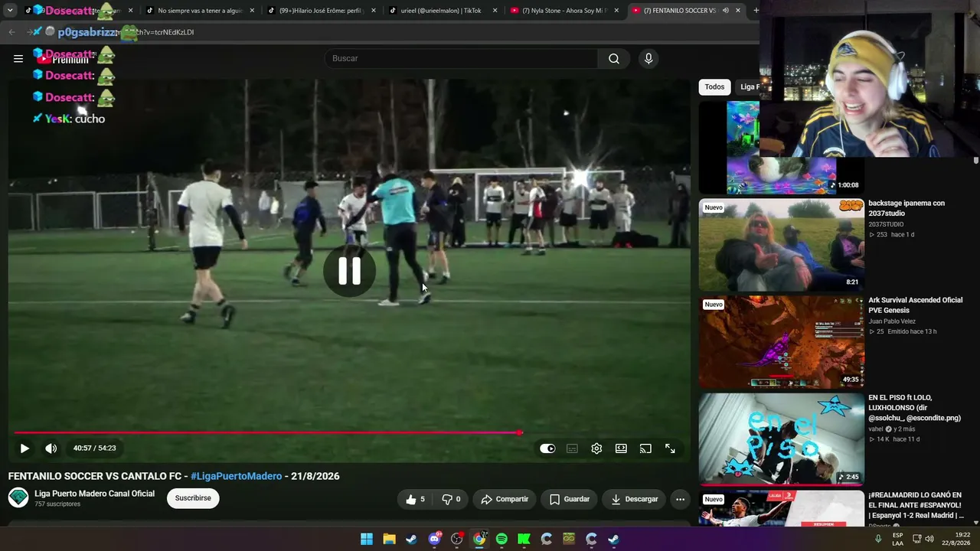Enter fullscreen in the video player
The width and height of the screenshot is (980, 551).
670,448
